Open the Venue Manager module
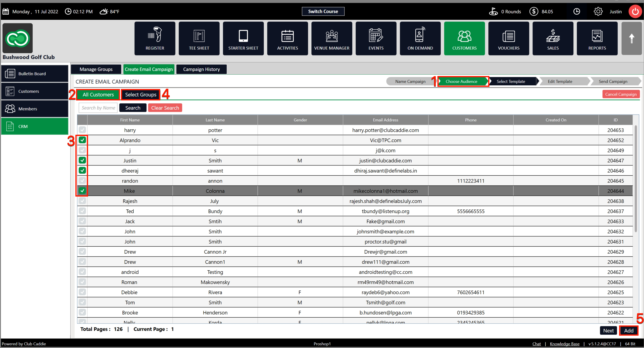 point(331,38)
